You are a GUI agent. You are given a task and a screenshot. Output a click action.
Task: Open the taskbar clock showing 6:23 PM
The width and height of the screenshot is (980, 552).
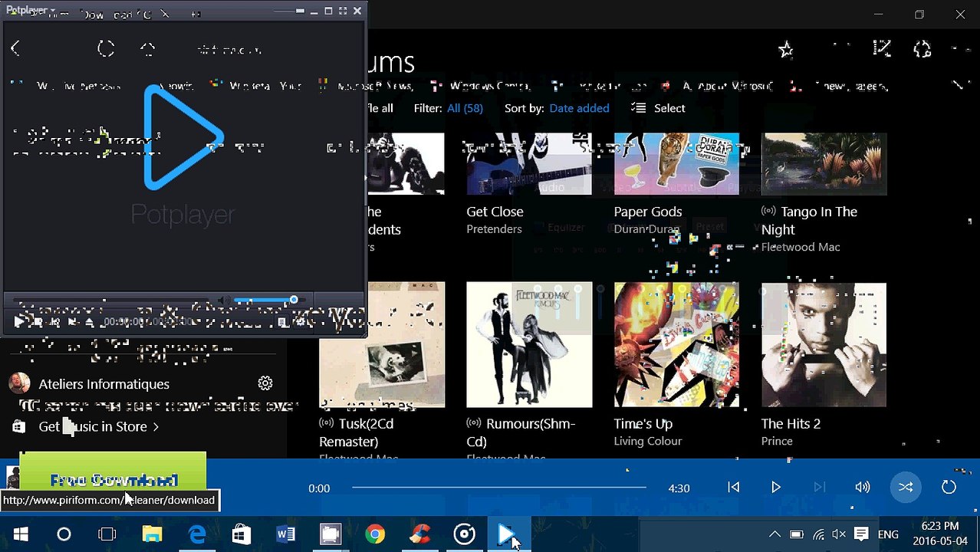click(939, 534)
